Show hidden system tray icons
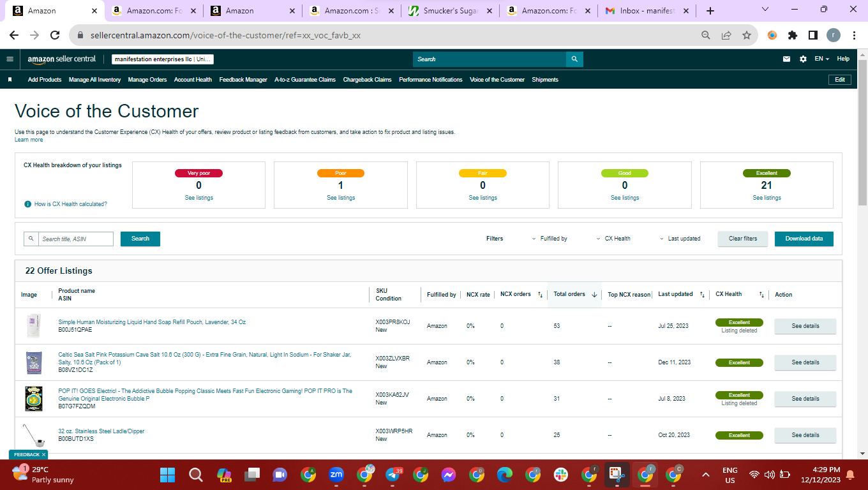868x490 pixels. (706, 475)
